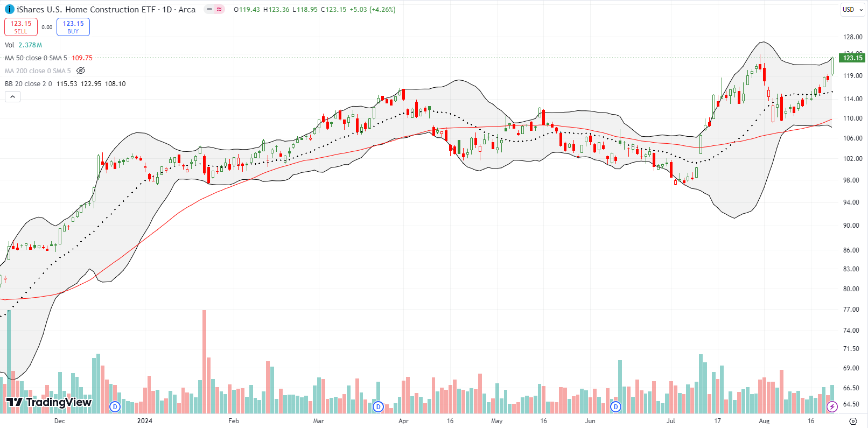This screenshot has height=428, width=868.
Task: Show the hidden MA 200 indicator via eye icon
Action: pos(81,71)
